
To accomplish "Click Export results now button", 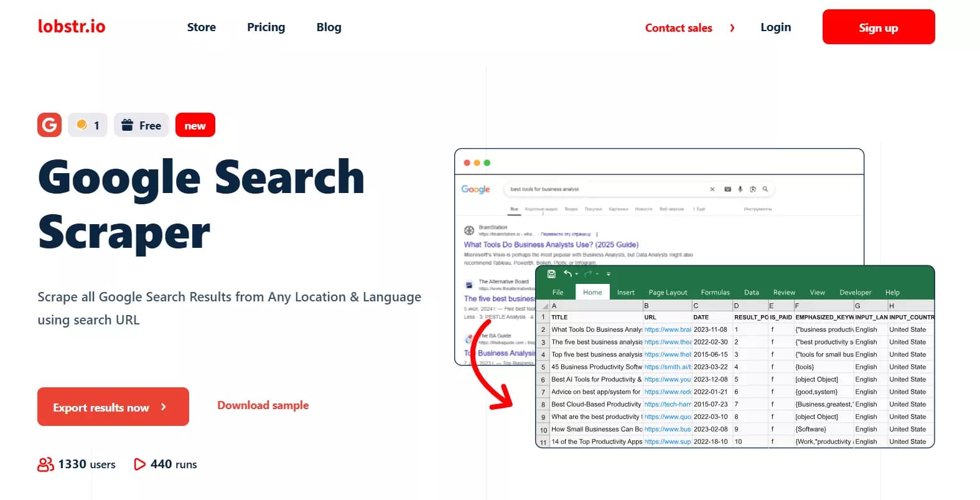I will click(x=113, y=407).
